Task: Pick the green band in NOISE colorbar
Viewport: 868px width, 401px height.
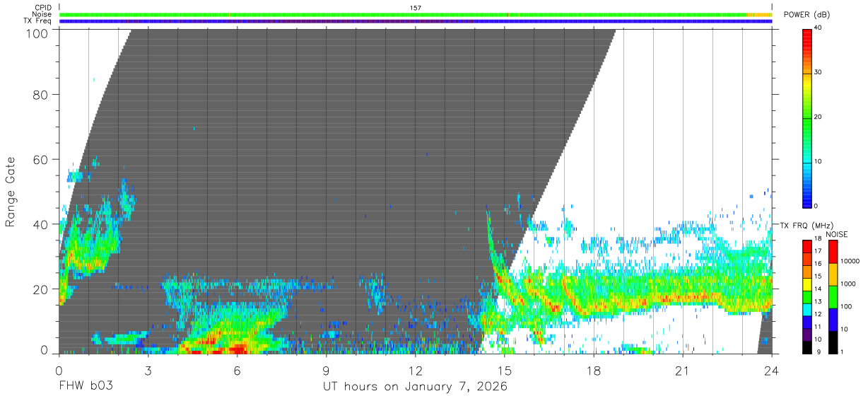Action: point(833,297)
